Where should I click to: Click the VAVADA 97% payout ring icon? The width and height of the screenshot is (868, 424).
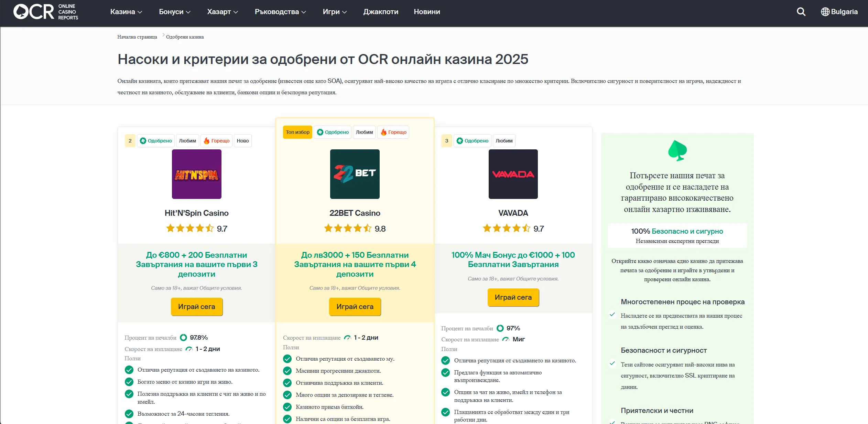click(500, 328)
